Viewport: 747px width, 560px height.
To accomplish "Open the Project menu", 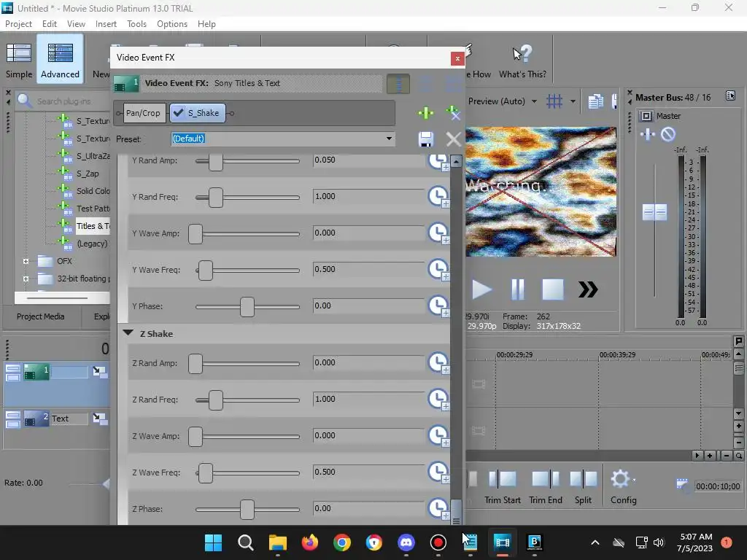I will click(18, 24).
